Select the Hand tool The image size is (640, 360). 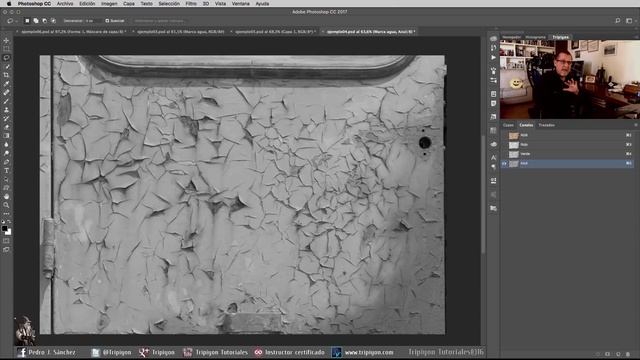click(6, 196)
